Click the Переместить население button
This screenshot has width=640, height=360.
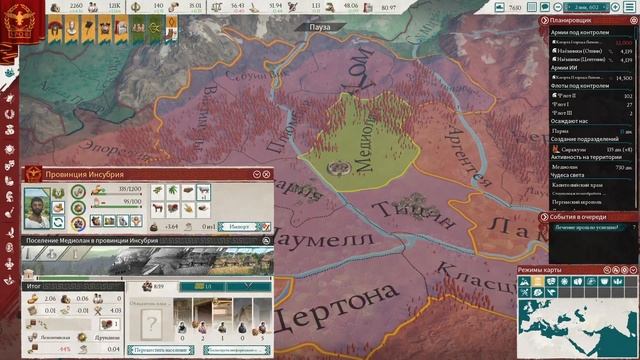pyautogui.click(x=160, y=350)
